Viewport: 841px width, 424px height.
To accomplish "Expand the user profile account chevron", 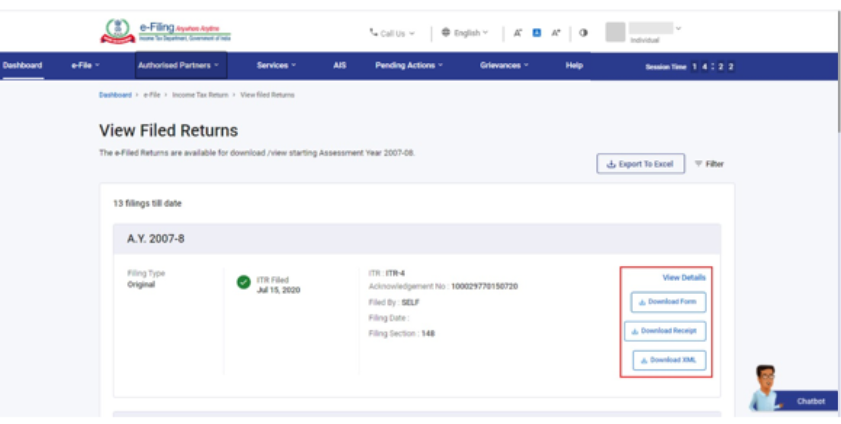I will click(679, 27).
